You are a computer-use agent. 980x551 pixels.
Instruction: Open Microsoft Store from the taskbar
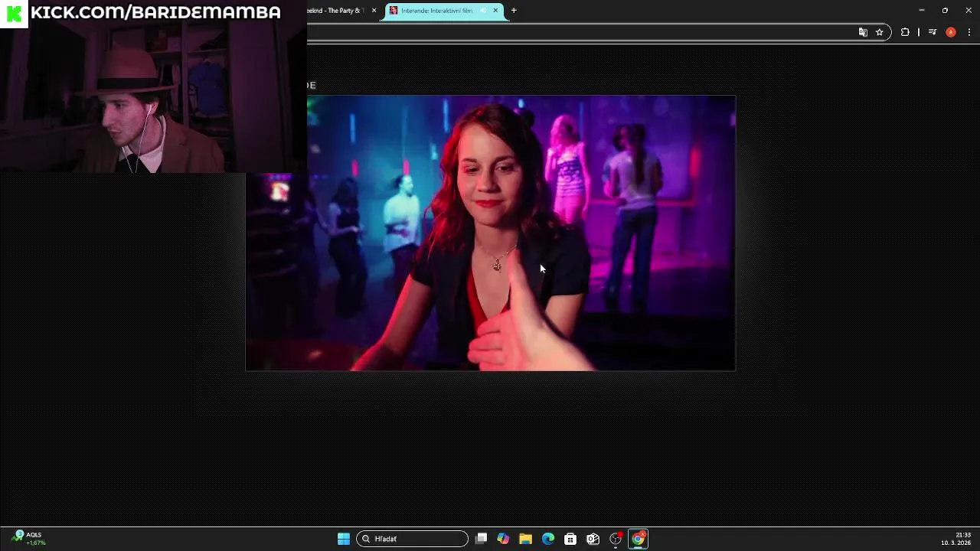(x=570, y=539)
